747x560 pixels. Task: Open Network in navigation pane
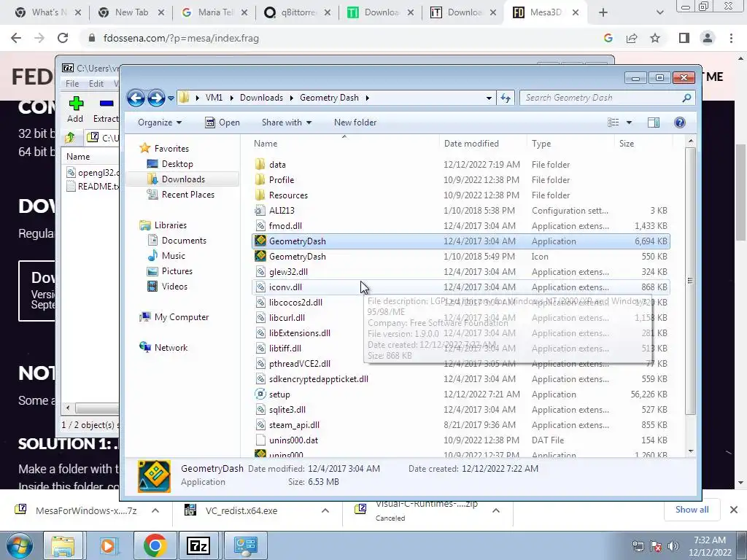[x=171, y=348]
